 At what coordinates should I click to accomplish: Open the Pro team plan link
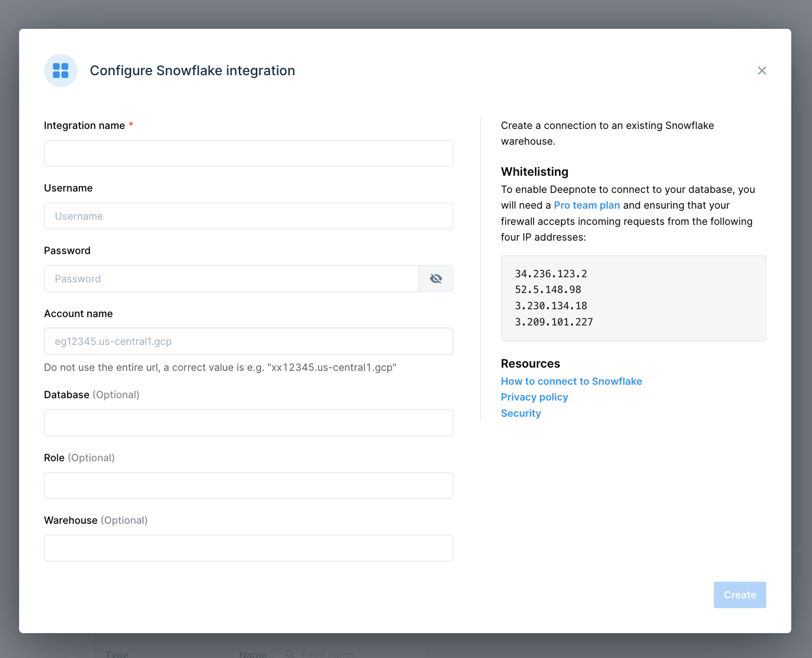587,205
